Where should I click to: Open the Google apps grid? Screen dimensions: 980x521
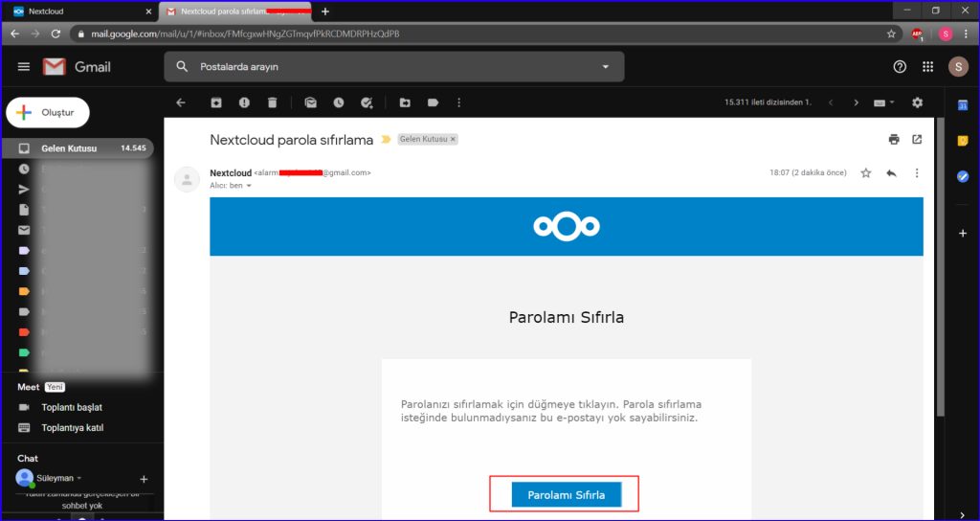(927, 67)
